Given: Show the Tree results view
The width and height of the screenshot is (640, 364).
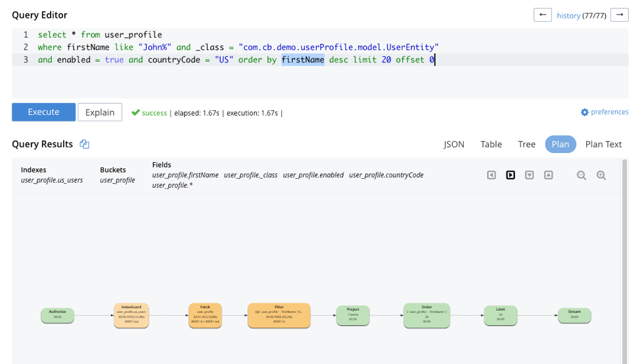Looking at the screenshot, I should point(526,145).
